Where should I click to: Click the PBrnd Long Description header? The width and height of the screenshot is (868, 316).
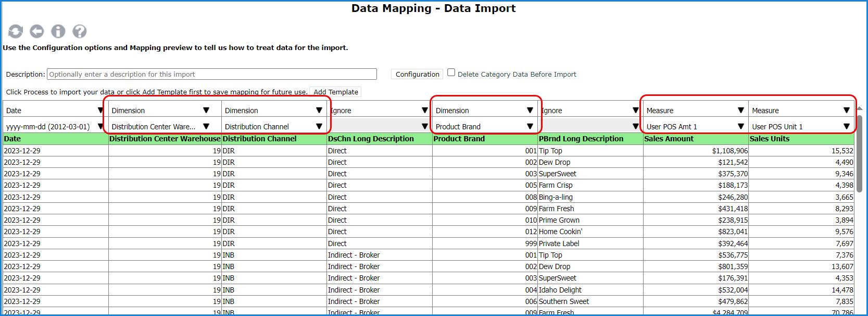590,139
